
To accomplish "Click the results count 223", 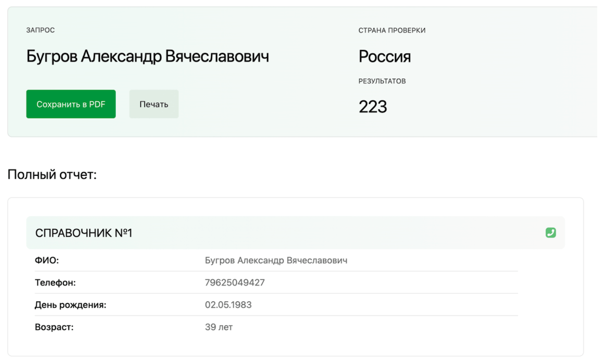I will 373,107.
